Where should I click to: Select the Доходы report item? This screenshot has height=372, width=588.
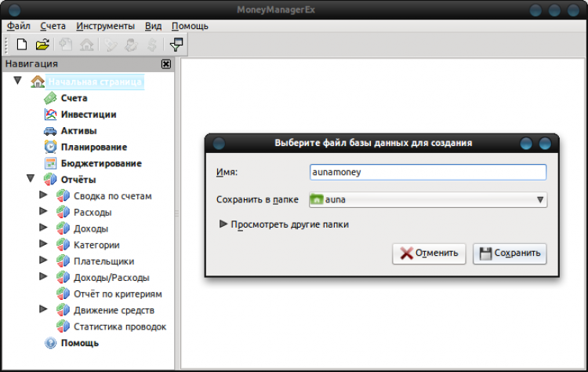(x=91, y=228)
